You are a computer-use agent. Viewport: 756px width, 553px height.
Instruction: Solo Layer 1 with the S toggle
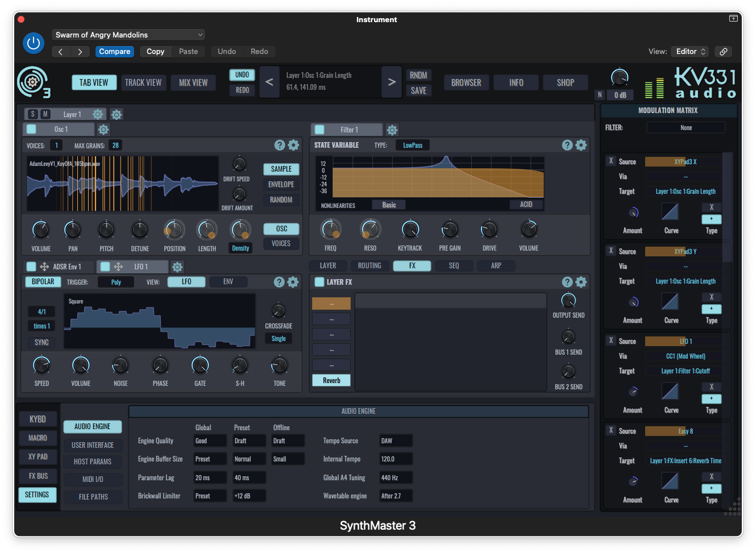32,114
